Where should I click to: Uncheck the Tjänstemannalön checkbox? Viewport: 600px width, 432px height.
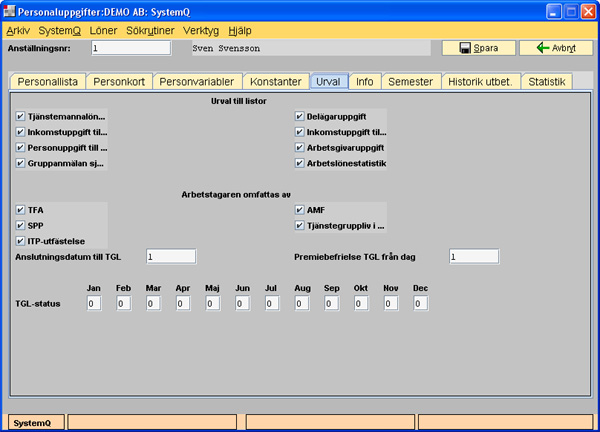point(21,116)
